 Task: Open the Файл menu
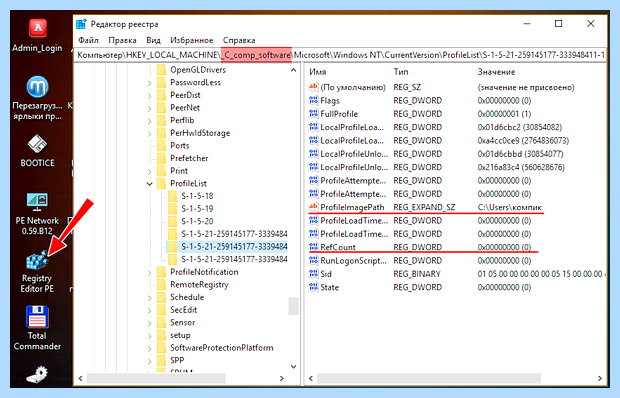(88, 40)
